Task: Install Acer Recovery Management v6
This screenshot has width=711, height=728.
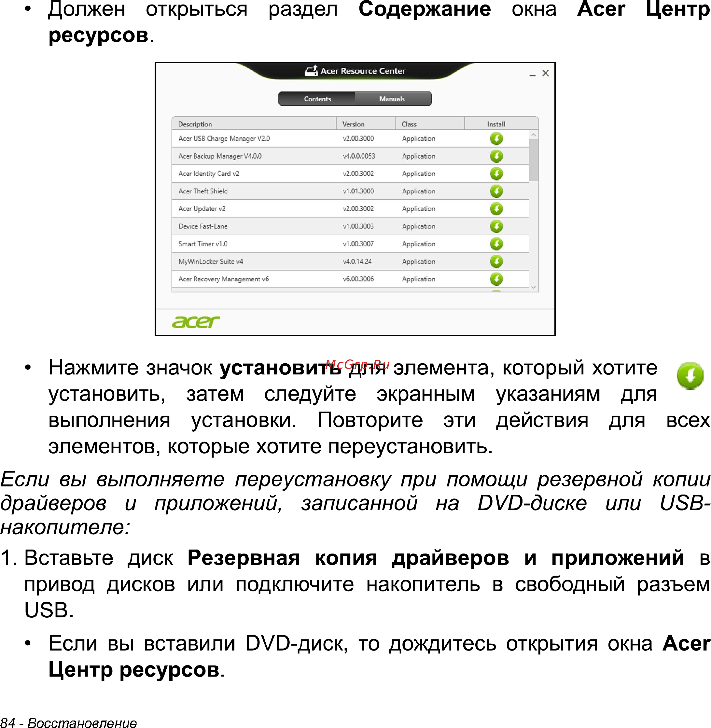Action: 496,279
